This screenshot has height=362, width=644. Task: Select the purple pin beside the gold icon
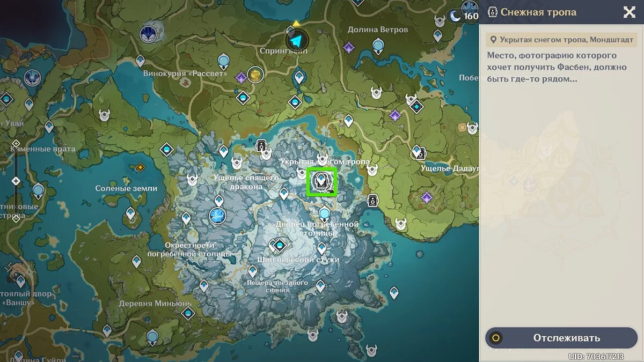click(241, 78)
